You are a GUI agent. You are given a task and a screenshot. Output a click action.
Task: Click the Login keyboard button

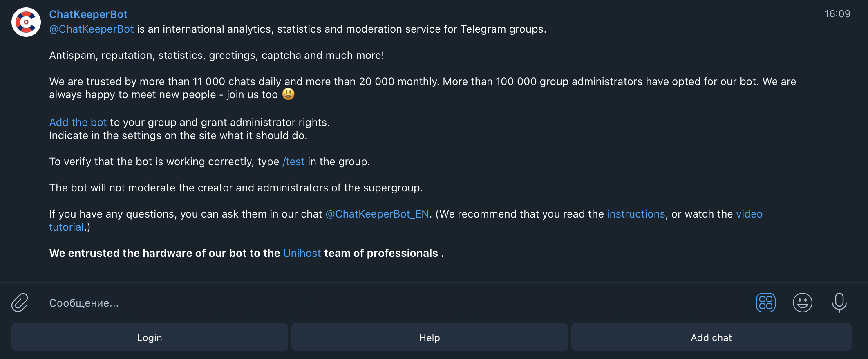coord(150,337)
